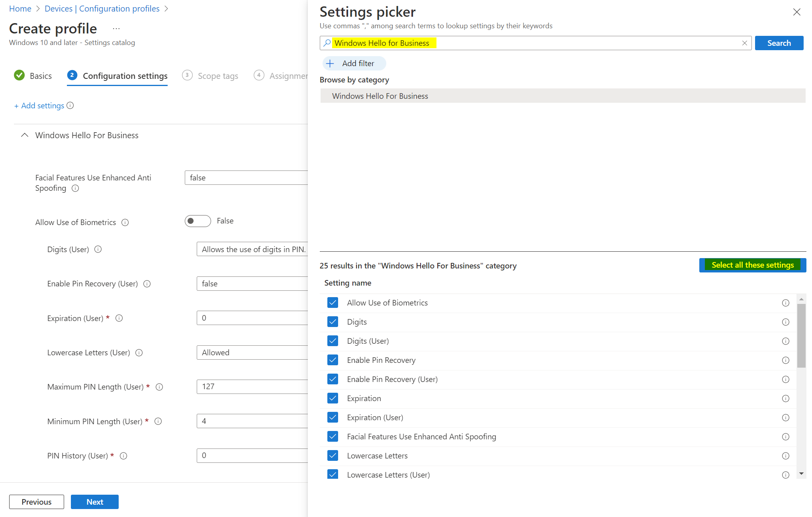Switch to the Scope tags tab
Image resolution: width=812 pixels, height=517 pixels.
(x=217, y=76)
